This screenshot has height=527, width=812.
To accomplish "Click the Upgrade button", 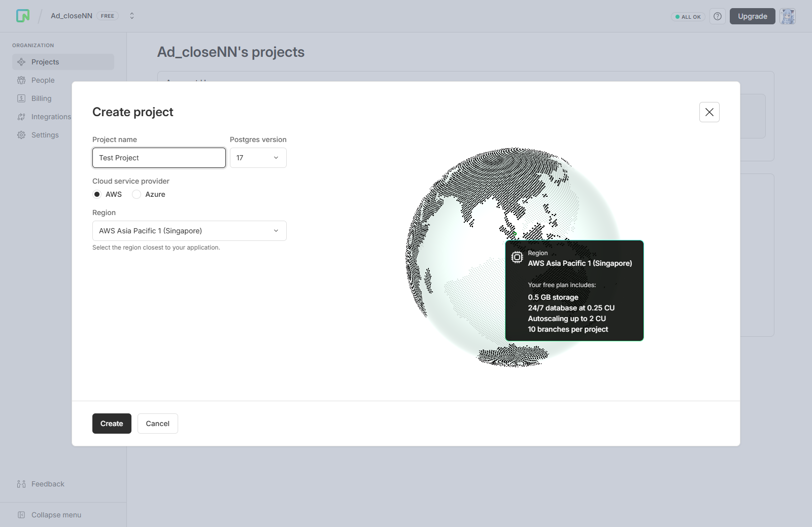I will point(753,16).
